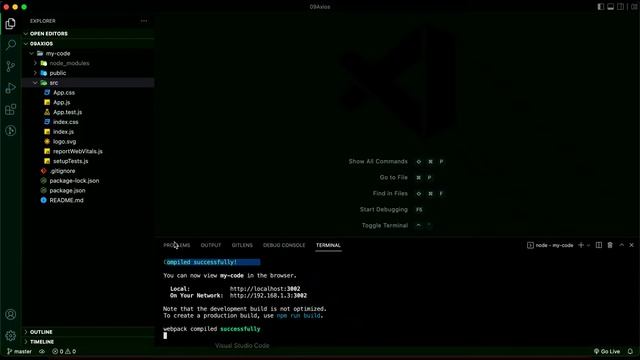Click Show All Commands shortcut hint

378,162
